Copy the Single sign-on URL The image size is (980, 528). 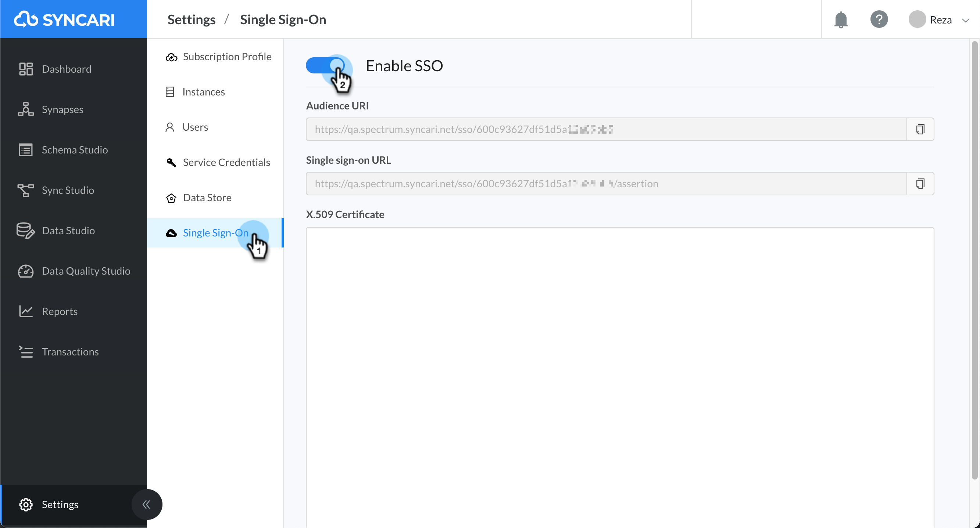(921, 184)
